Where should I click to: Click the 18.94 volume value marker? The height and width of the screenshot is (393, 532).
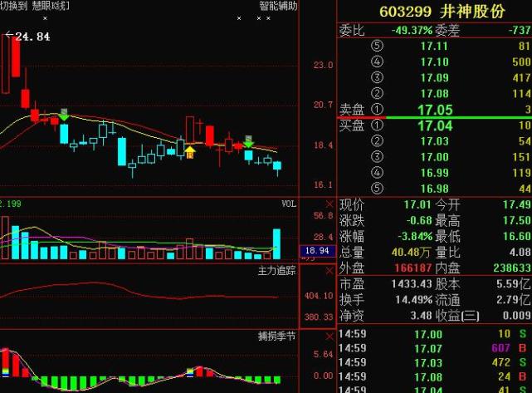[x=318, y=250]
